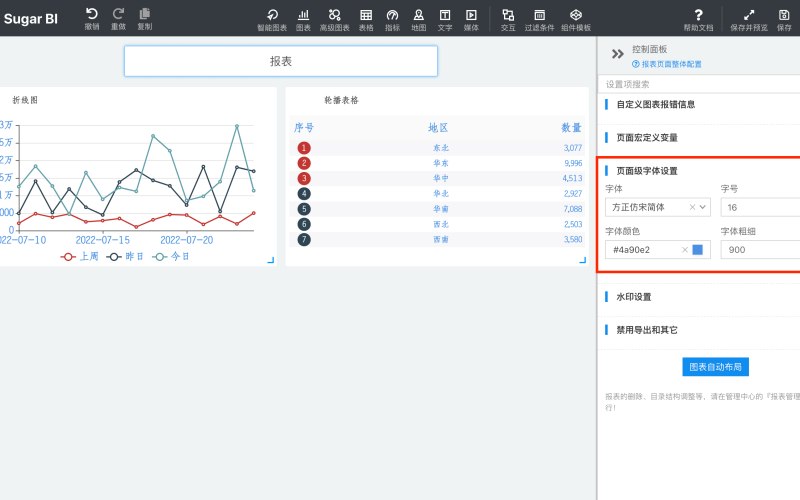Image resolution: width=800 pixels, height=500 pixels.
Task: Click line chart resize corner handle
Action: [271, 260]
